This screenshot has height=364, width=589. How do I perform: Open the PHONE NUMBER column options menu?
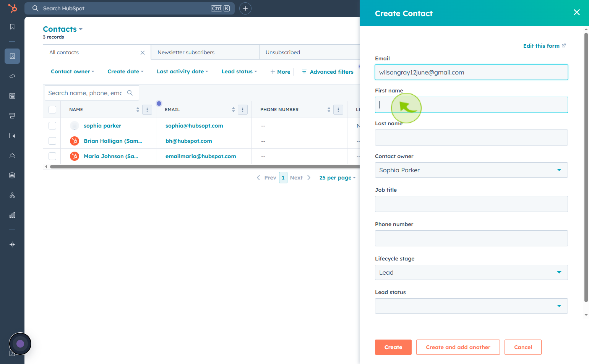tap(338, 110)
